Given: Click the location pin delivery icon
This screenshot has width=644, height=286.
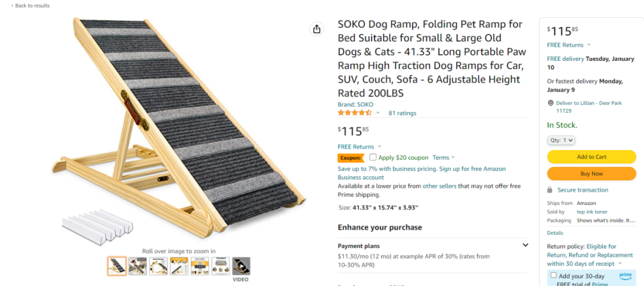Looking at the screenshot, I should 550,103.
